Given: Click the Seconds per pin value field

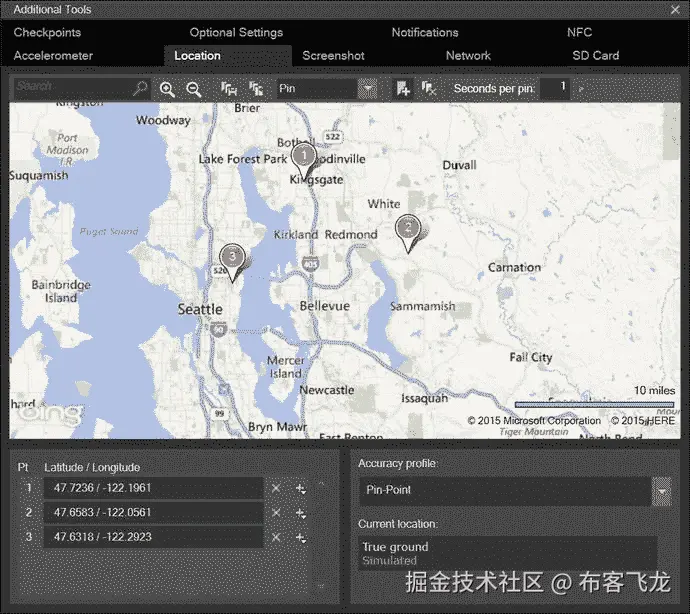Looking at the screenshot, I should [x=555, y=88].
